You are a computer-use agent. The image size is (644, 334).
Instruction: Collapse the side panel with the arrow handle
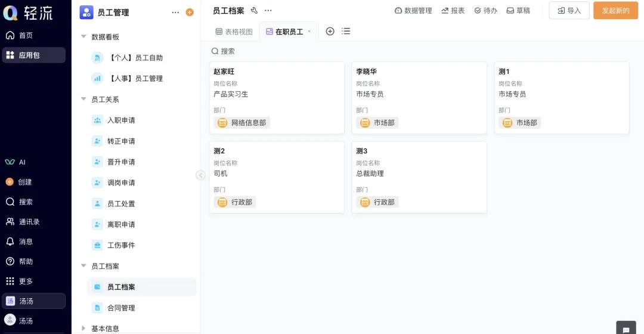click(200, 175)
